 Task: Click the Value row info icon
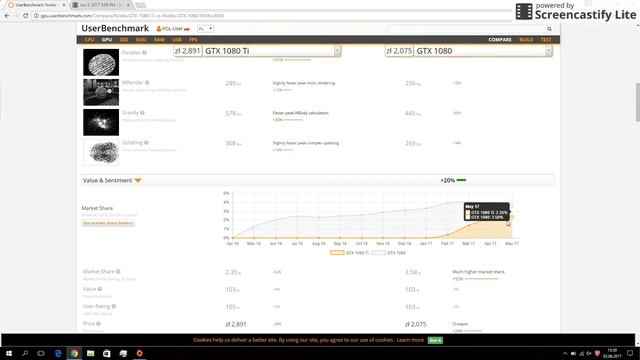[100, 289]
